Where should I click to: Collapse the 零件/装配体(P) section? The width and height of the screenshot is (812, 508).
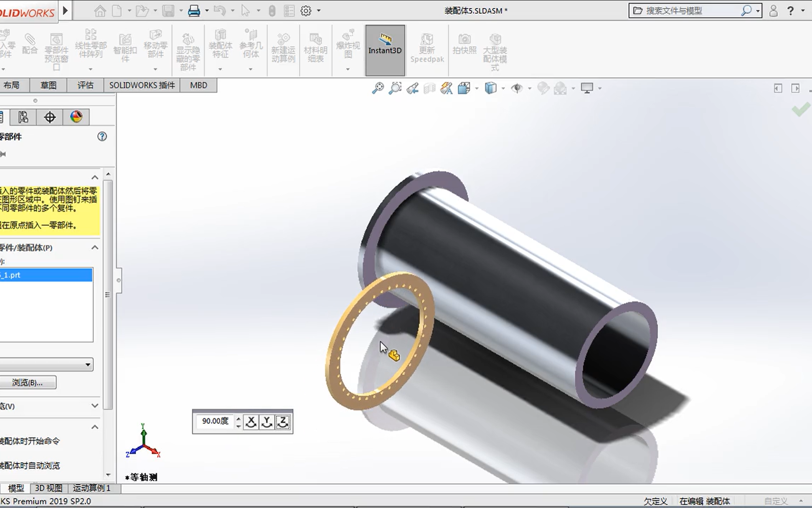coord(95,248)
